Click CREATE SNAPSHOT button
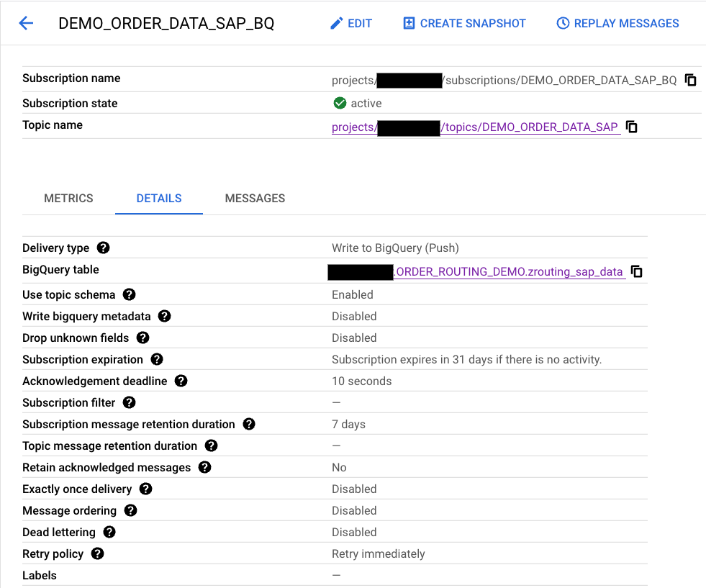Screen dimensions: 706x588 click(x=465, y=24)
